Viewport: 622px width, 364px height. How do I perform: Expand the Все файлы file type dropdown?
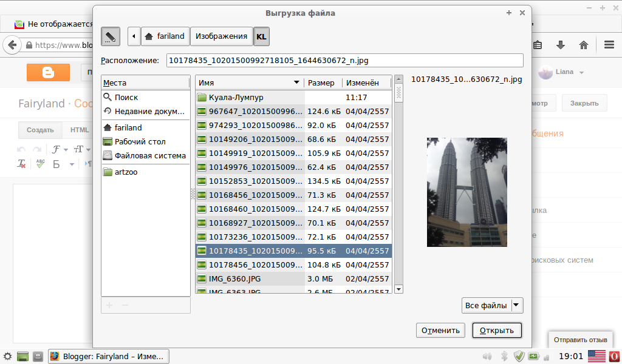click(492, 305)
